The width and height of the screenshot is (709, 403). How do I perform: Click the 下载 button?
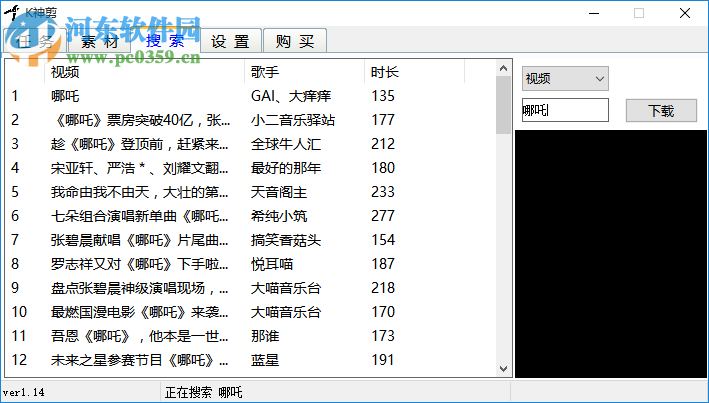pos(661,111)
